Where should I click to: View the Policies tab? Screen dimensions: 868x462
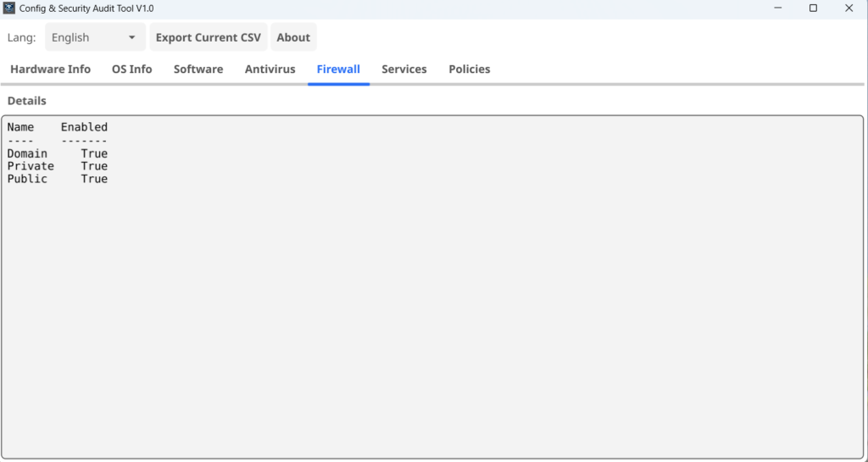pyautogui.click(x=469, y=70)
